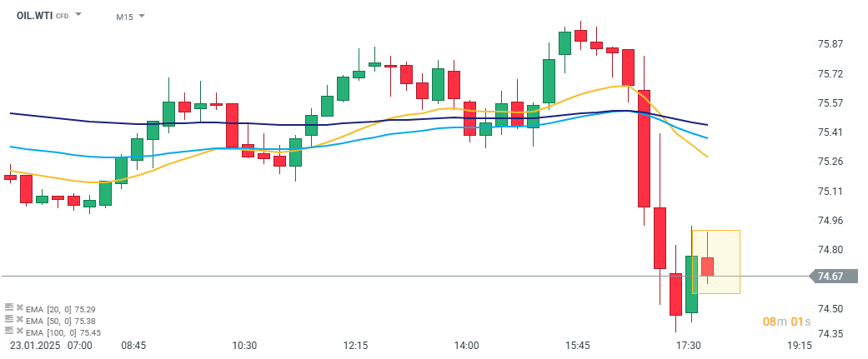Click the 74.50 price axis label
The height and width of the screenshot is (359, 868).
tap(830, 308)
